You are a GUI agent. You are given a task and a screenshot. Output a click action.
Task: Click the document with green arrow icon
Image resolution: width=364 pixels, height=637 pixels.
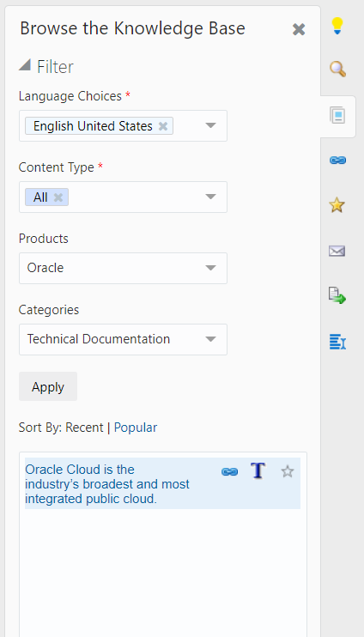coord(337,295)
